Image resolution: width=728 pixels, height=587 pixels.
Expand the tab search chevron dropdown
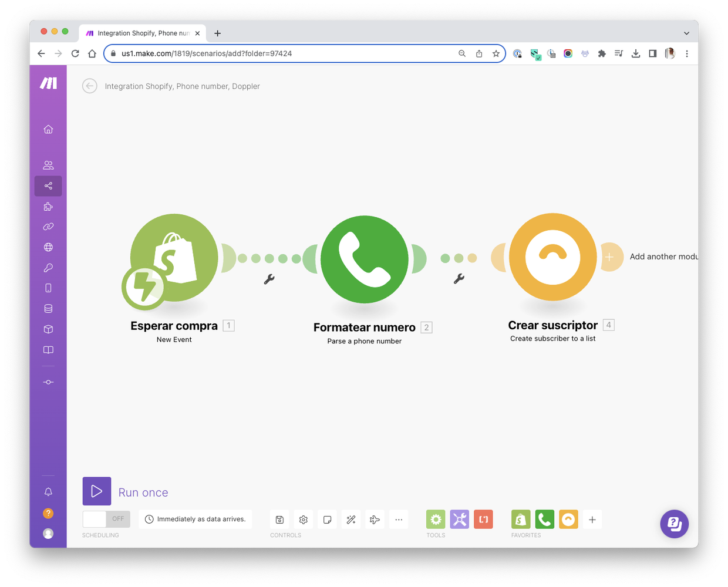click(686, 33)
